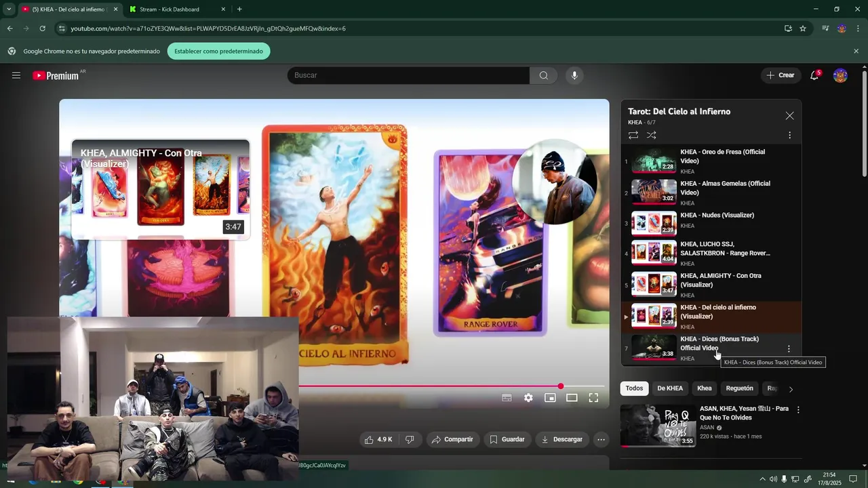Open Chrome profile avatar
This screenshot has height=488, width=868.
click(x=842, y=28)
